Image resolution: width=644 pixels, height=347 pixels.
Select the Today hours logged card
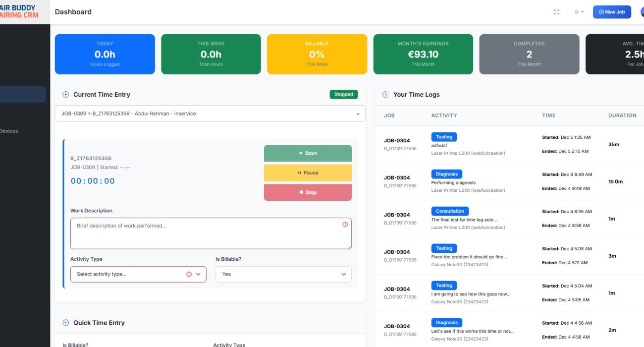pyautogui.click(x=105, y=54)
